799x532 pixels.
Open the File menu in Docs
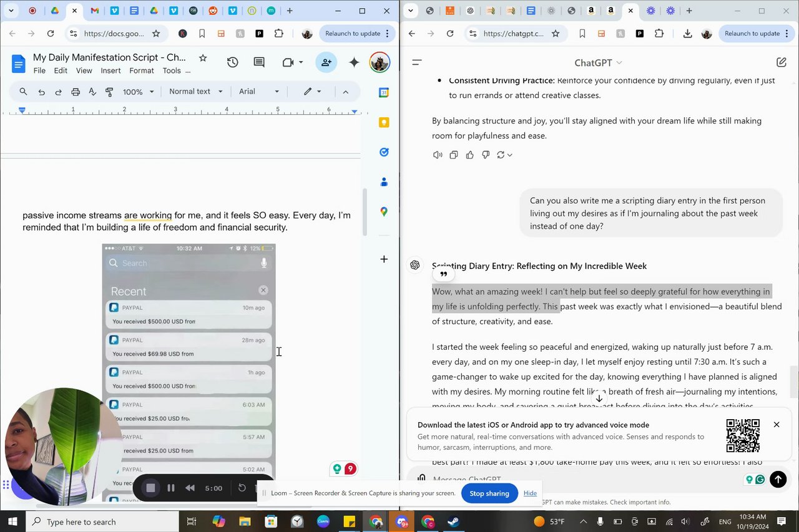39,70
